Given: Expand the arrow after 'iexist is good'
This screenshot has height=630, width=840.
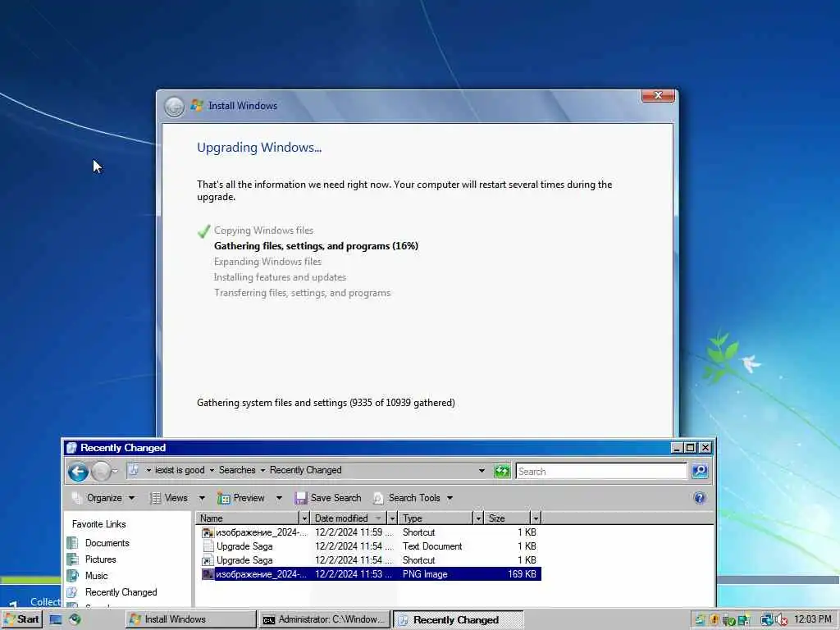Looking at the screenshot, I should click(212, 470).
